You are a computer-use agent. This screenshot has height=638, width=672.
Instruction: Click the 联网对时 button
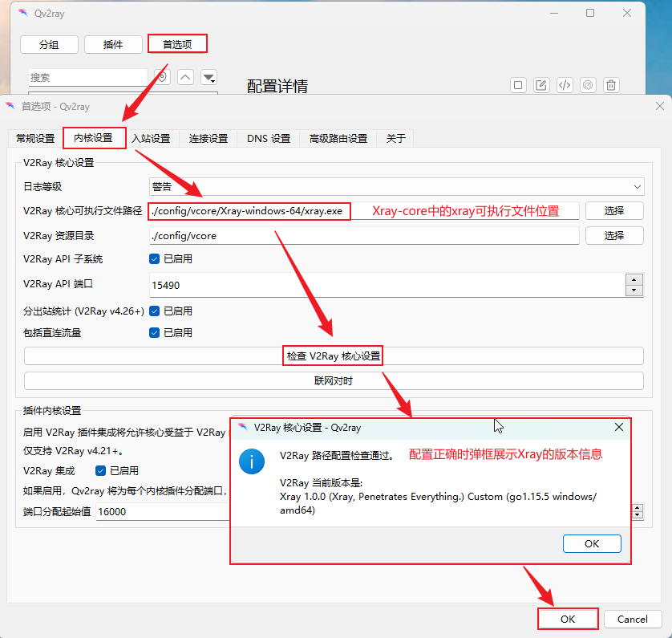334,380
